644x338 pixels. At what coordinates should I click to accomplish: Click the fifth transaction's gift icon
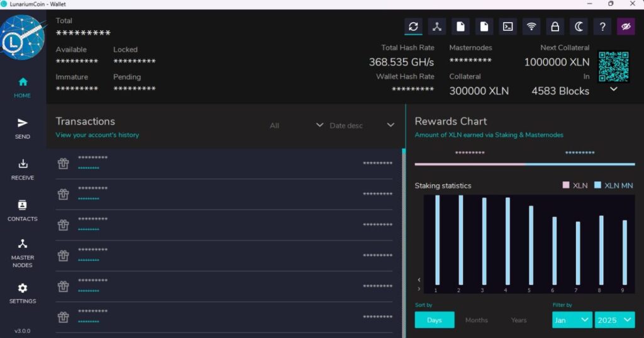(64, 286)
